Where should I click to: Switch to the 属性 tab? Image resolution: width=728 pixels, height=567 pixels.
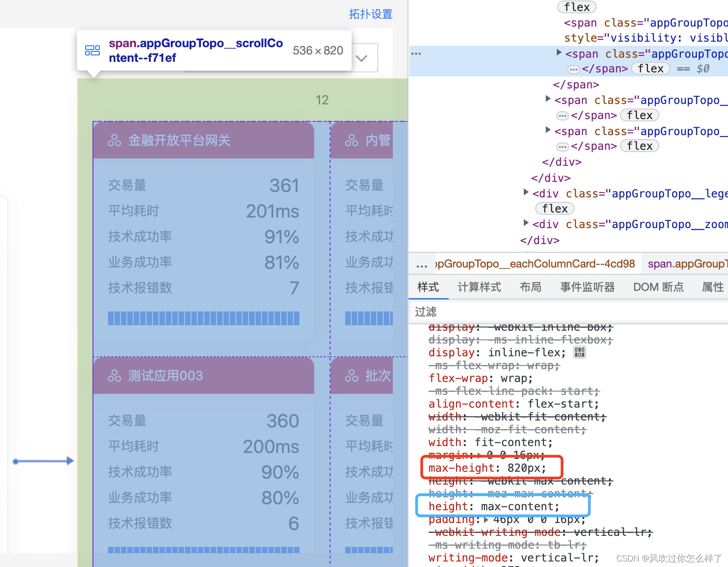click(713, 287)
